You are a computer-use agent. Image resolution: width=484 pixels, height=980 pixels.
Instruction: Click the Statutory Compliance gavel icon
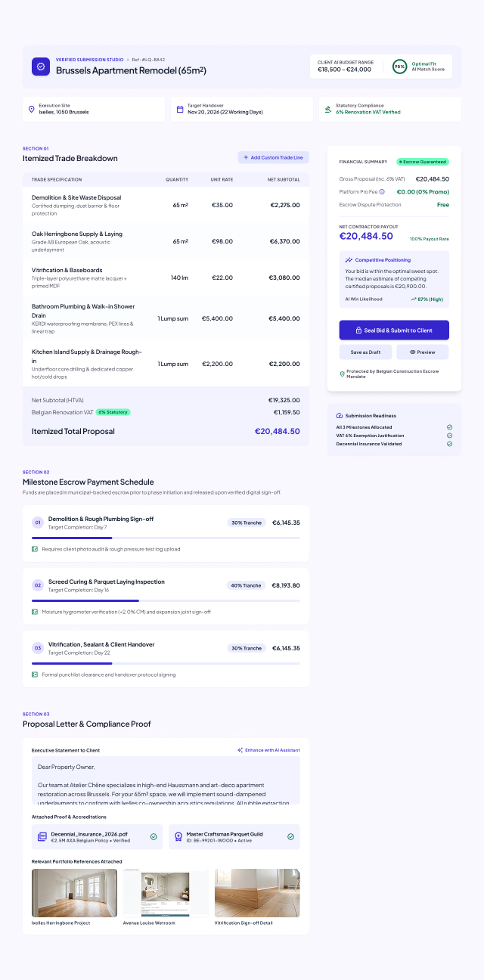click(328, 109)
